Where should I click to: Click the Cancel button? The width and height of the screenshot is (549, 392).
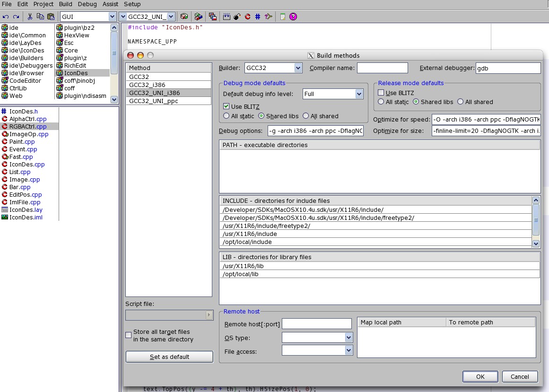point(520,376)
